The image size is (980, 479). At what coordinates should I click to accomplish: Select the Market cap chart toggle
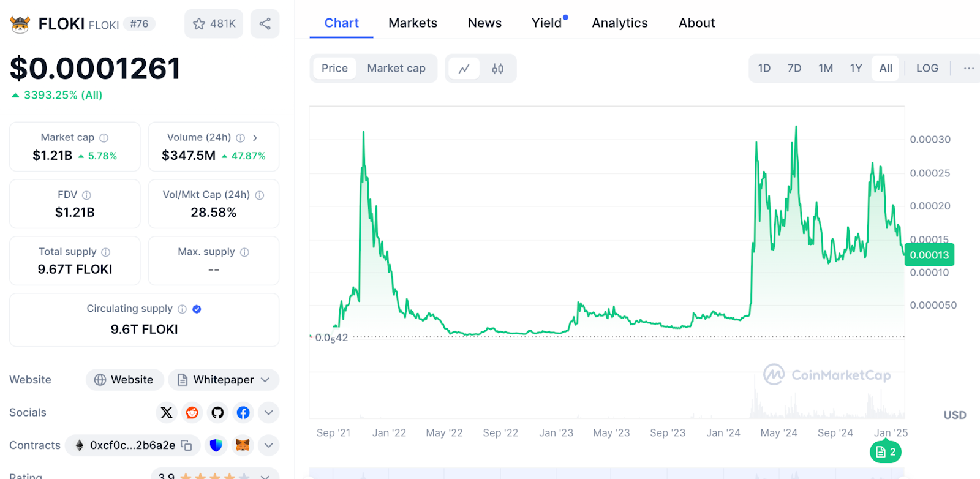pyautogui.click(x=396, y=68)
